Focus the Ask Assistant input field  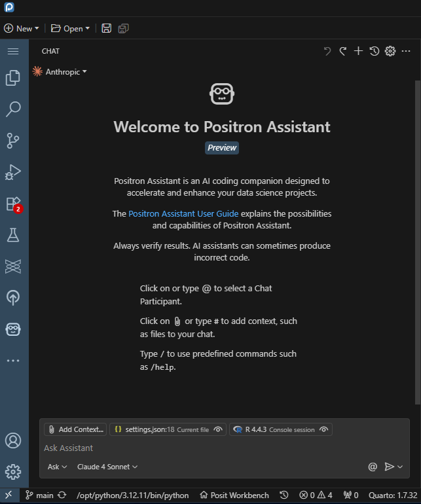(196, 448)
